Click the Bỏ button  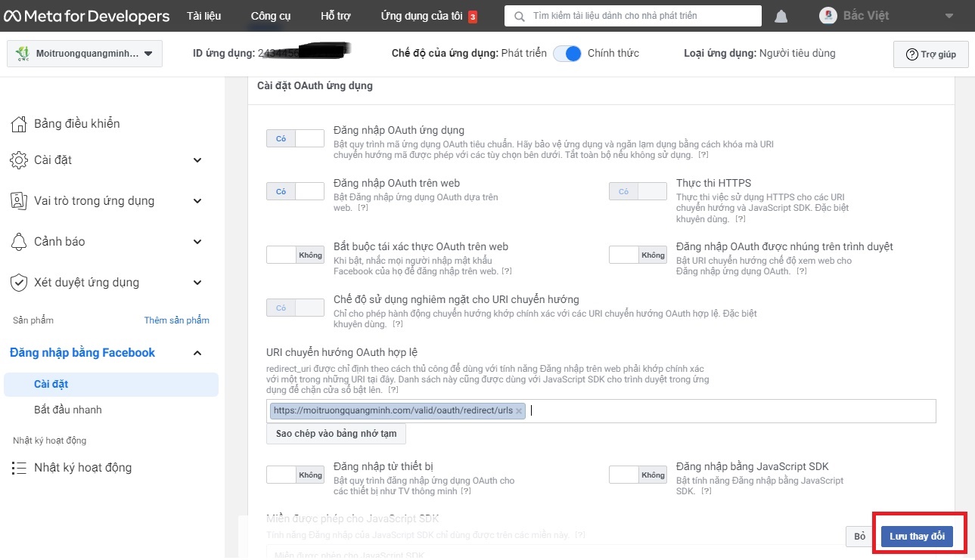tap(859, 537)
